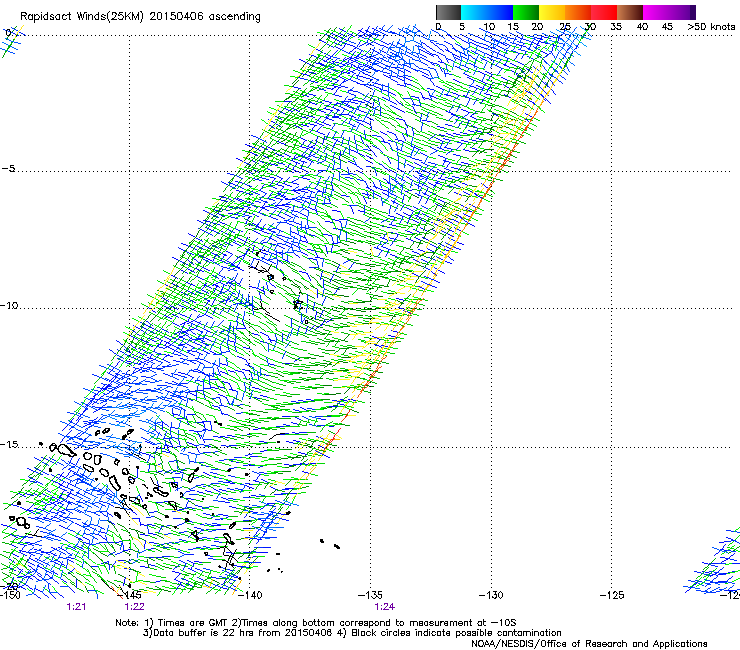Click the red 30-35 knots color swatch
This screenshot has width=740, height=650.
pos(604,12)
